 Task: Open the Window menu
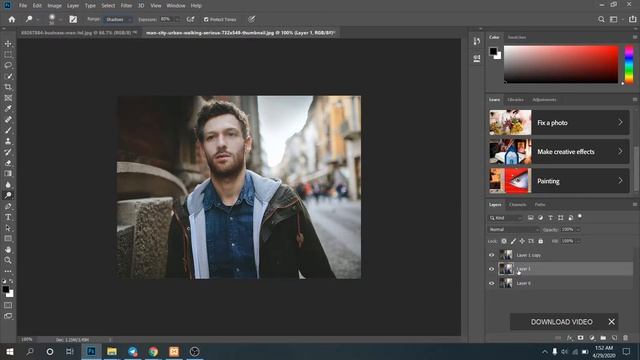click(x=176, y=6)
